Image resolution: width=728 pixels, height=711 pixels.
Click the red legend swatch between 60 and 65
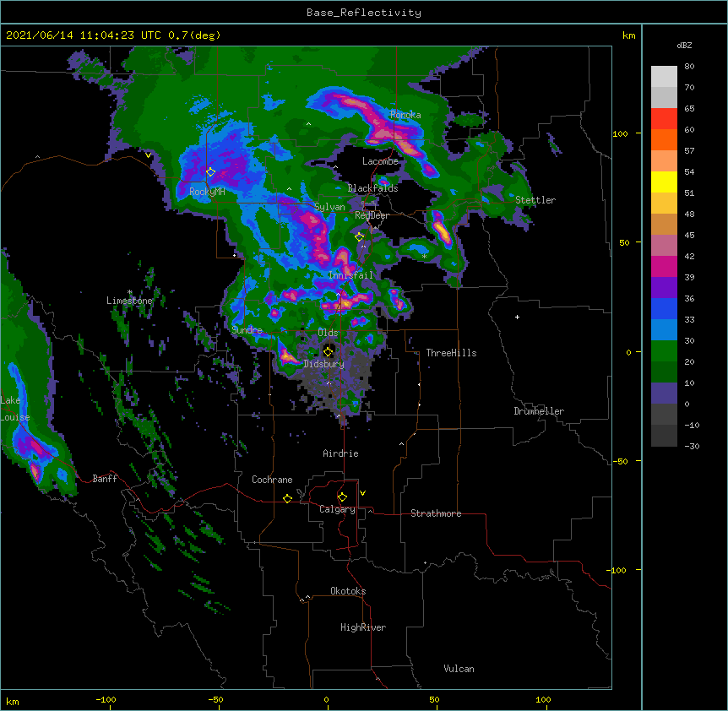(664, 119)
